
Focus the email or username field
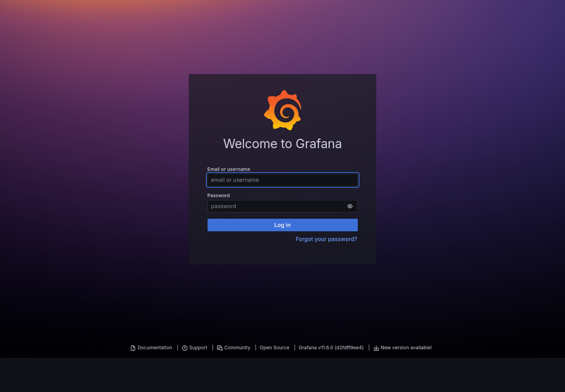(x=282, y=180)
